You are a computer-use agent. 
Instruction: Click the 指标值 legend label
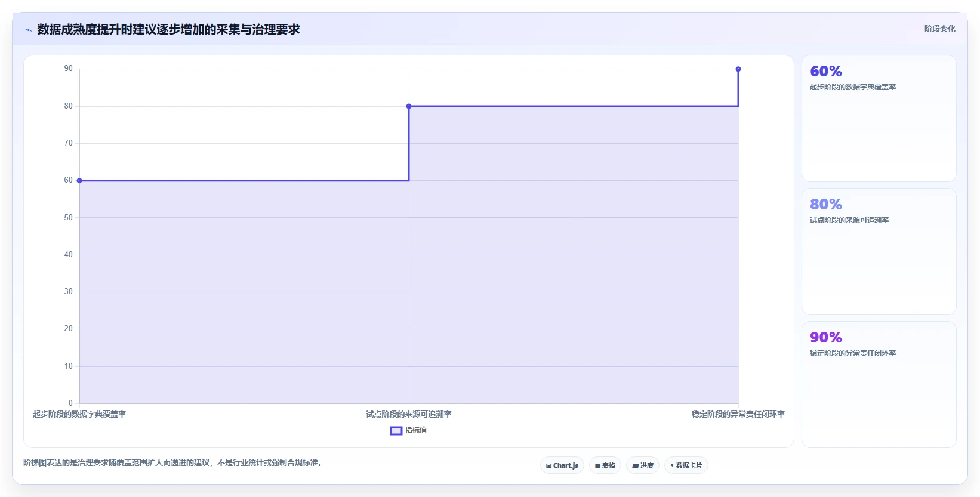[x=416, y=430]
